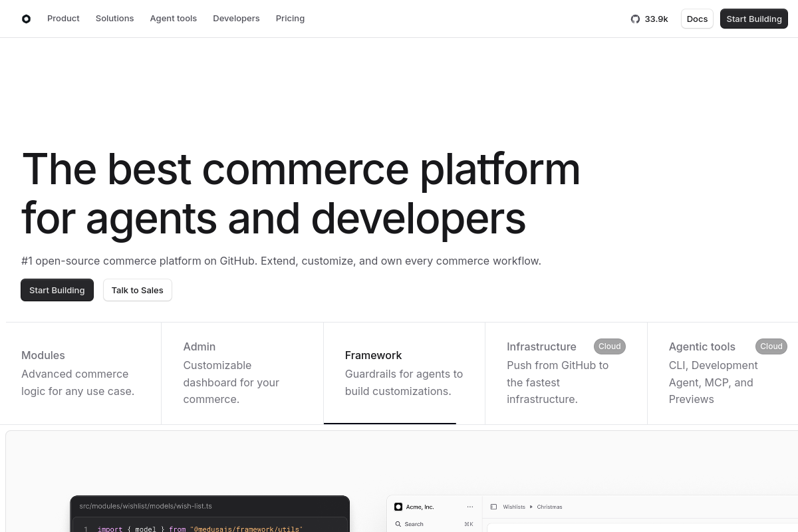This screenshot has height=532, width=798.
Task: Click the Cloud badge beside Agentic tools
Action: 771,346
